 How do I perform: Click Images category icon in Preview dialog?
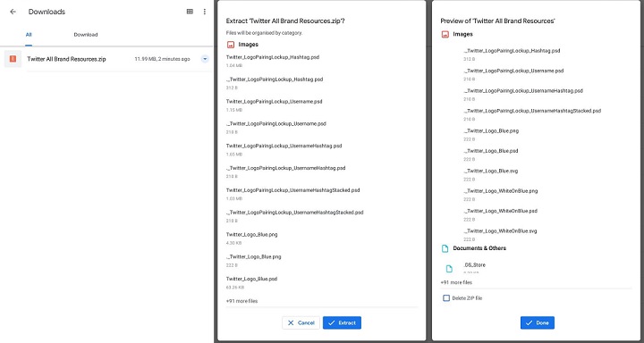[445, 35]
